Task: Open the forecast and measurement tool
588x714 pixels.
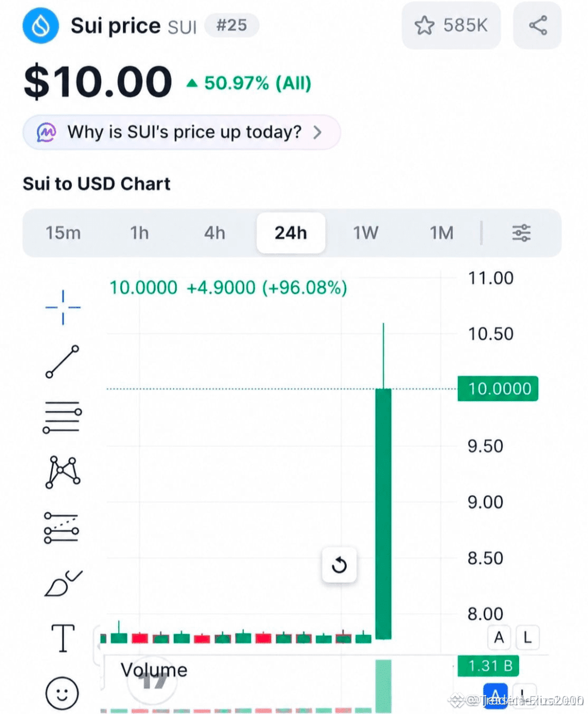Action: pos(62,527)
